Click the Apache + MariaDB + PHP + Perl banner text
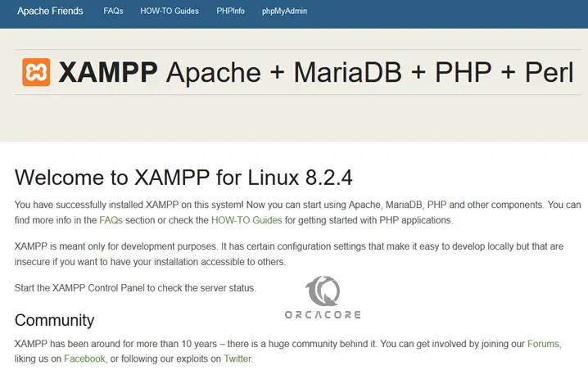The image size is (588, 370). [x=369, y=72]
